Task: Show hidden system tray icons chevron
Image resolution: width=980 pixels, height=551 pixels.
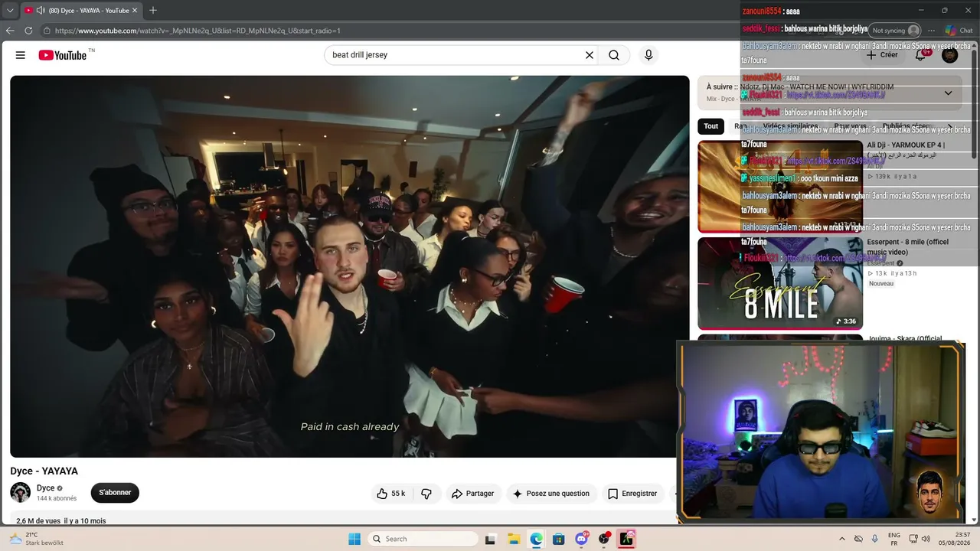Action: (x=842, y=539)
